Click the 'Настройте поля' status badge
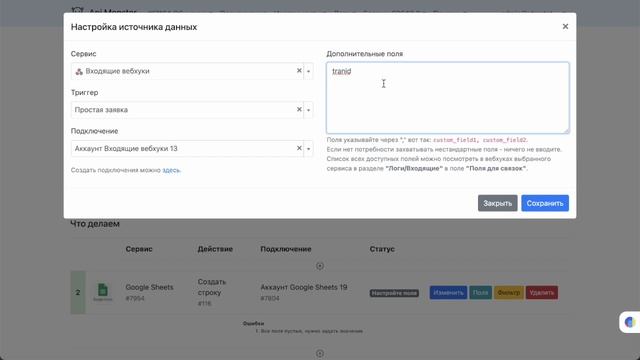Image resolution: width=640 pixels, height=360 pixels. click(x=394, y=293)
